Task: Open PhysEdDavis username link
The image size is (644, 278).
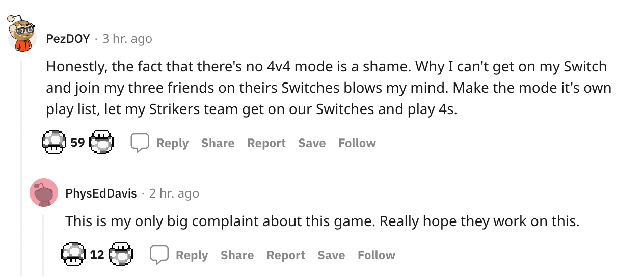Action: [101, 193]
